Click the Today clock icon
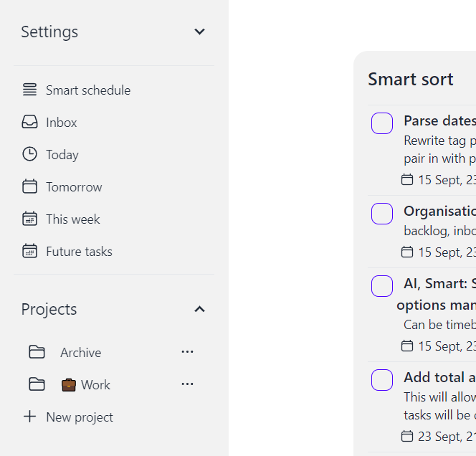 [29, 154]
